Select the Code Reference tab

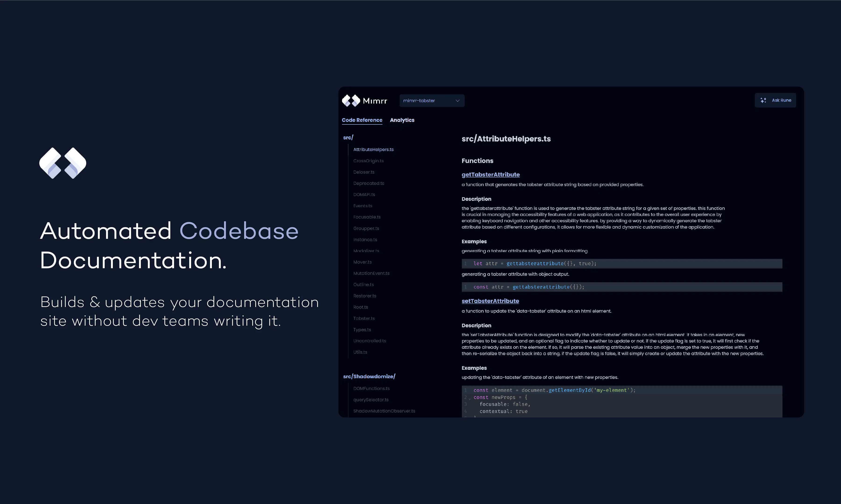click(362, 120)
